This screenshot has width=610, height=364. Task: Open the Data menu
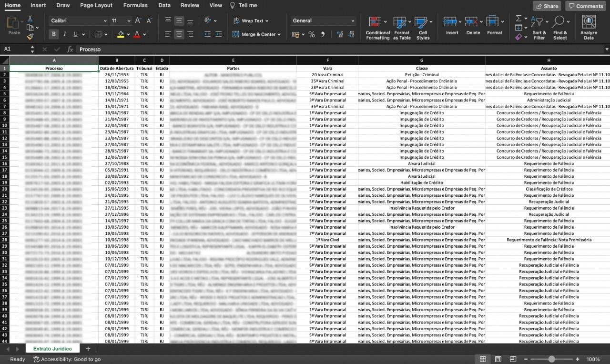(164, 5)
